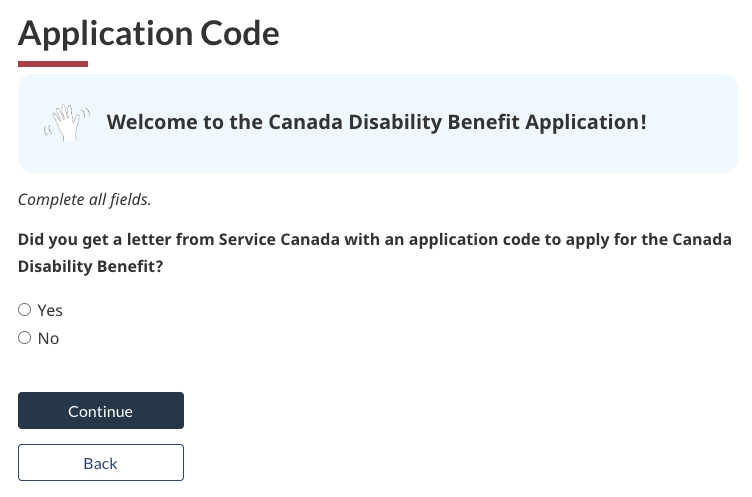Viewport: 752px width, 497px height.
Task: Select the No radio button
Action: tap(24, 338)
